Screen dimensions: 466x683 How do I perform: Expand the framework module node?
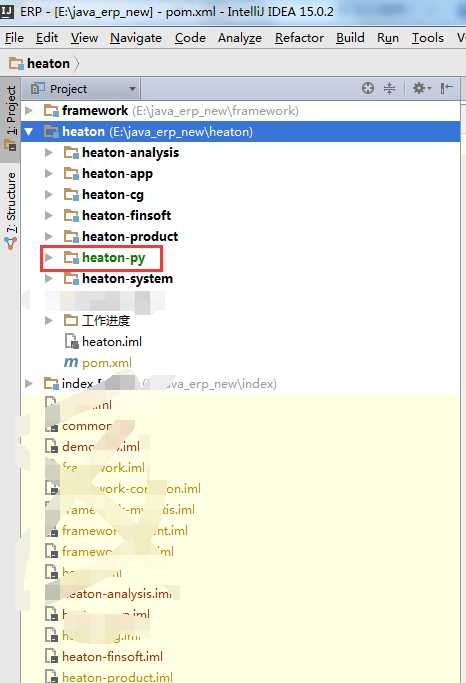[x=29, y=111]
